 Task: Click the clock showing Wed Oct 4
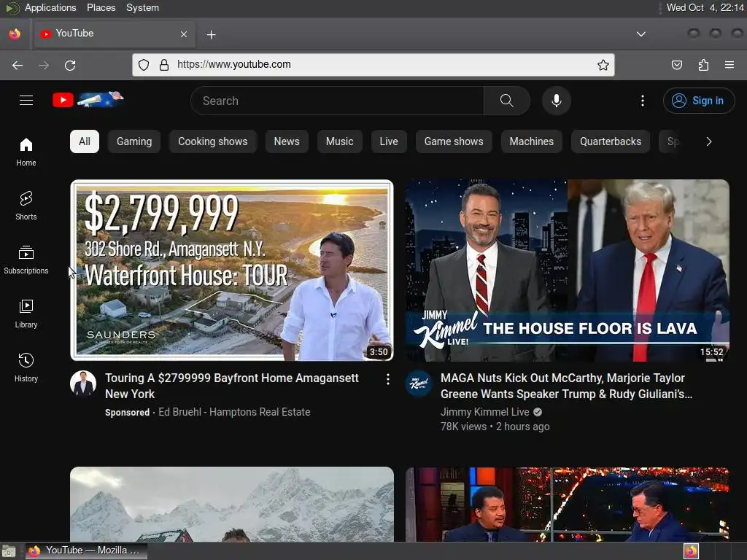[705, 7]
